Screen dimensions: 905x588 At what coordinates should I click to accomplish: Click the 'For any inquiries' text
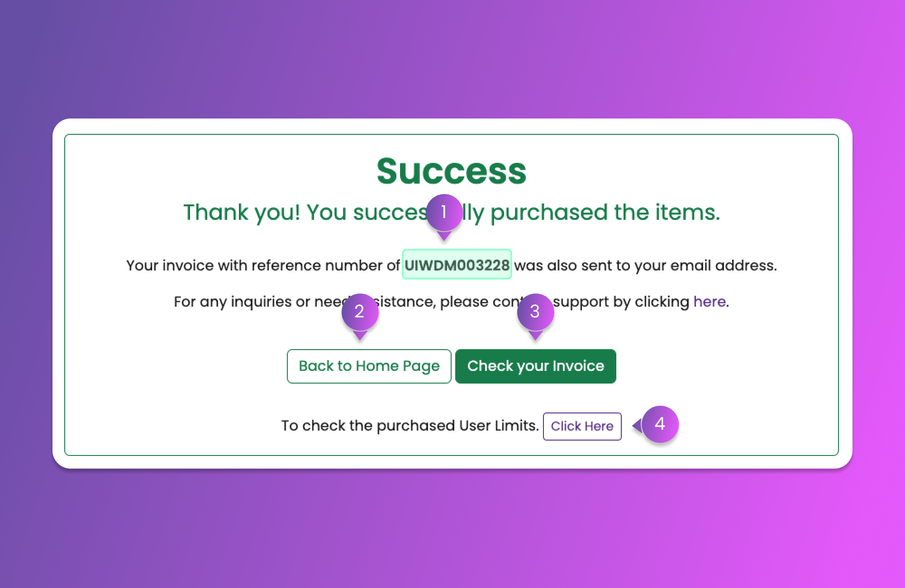(x=232, y=302)
